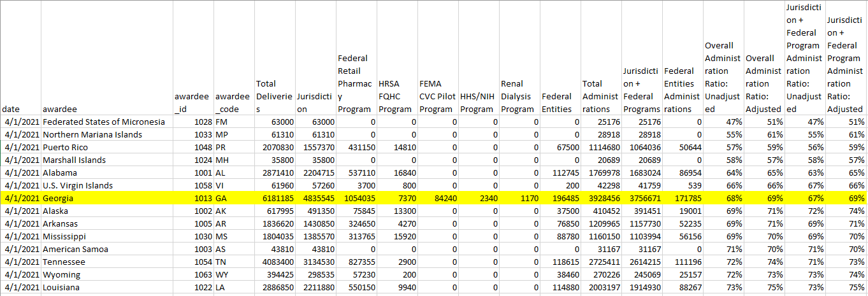Click the GA awardee code cell
The width and height of the screenshot is (868, 296).
233,198
